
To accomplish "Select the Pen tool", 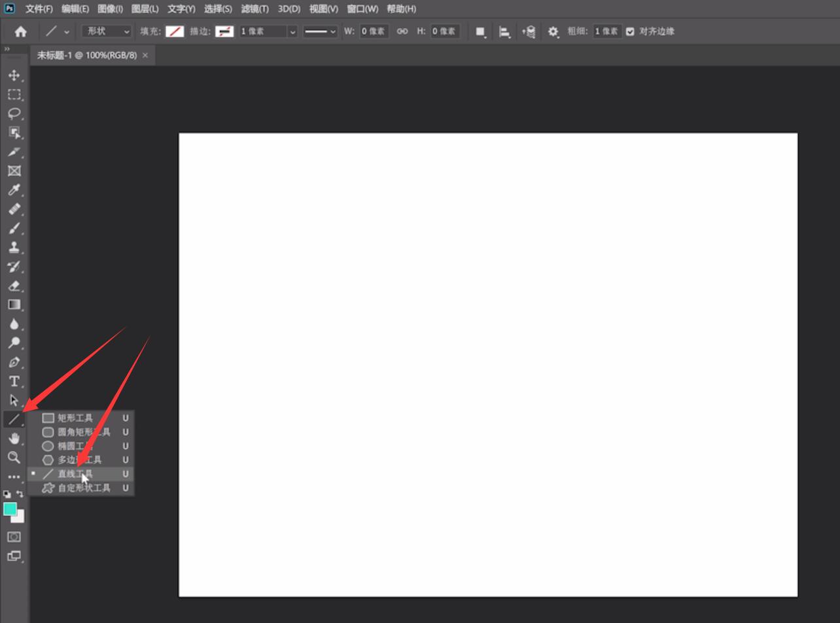I will point(14,362).
